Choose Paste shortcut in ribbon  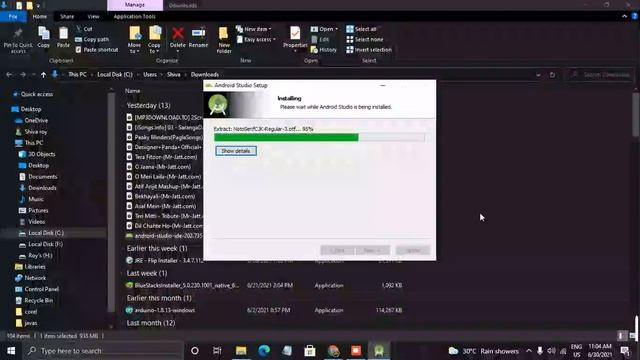tap(97, 50)
